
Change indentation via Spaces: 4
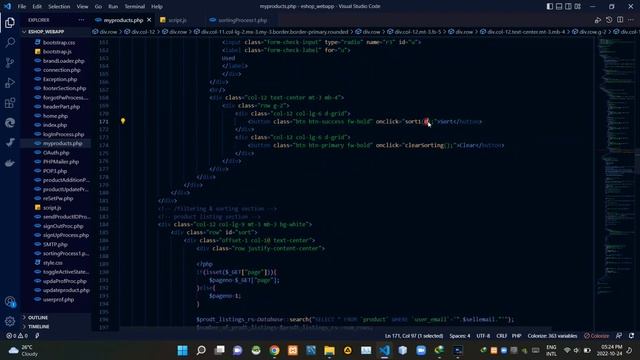[460, 336]
